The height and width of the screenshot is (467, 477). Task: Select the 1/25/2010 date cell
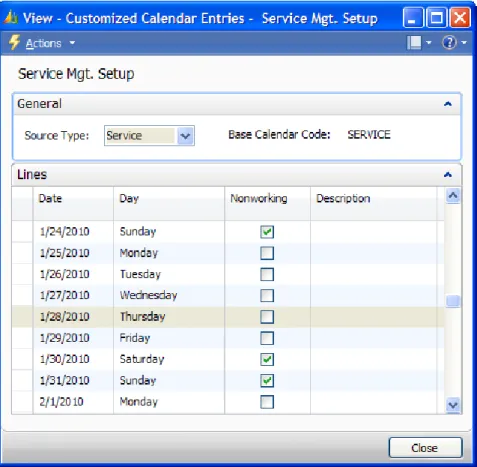[73, 253]
